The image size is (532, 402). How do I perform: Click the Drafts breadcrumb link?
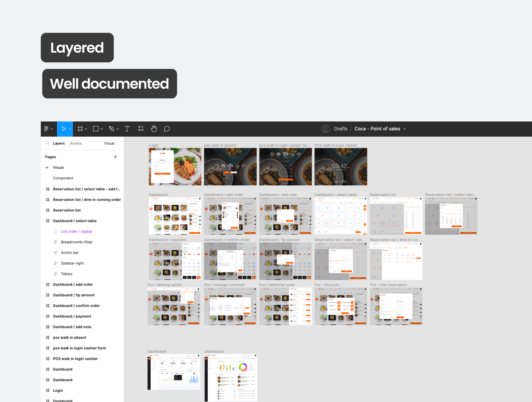coord(340,129)
